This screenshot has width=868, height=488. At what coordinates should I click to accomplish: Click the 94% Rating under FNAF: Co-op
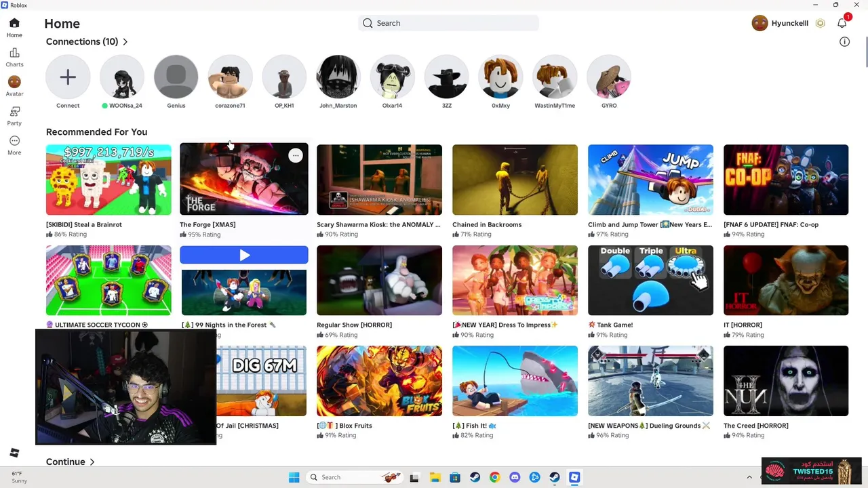(x=744, y=235)
